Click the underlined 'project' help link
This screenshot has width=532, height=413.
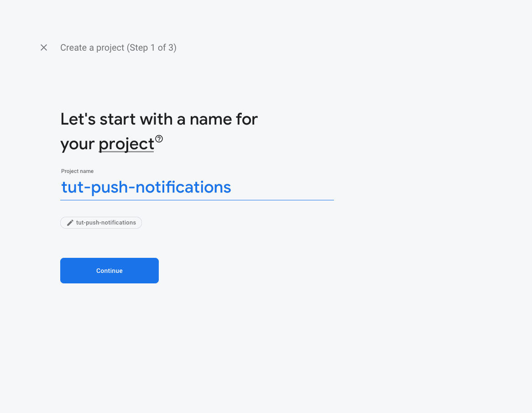pyautogui.click(x=126, y=144)
